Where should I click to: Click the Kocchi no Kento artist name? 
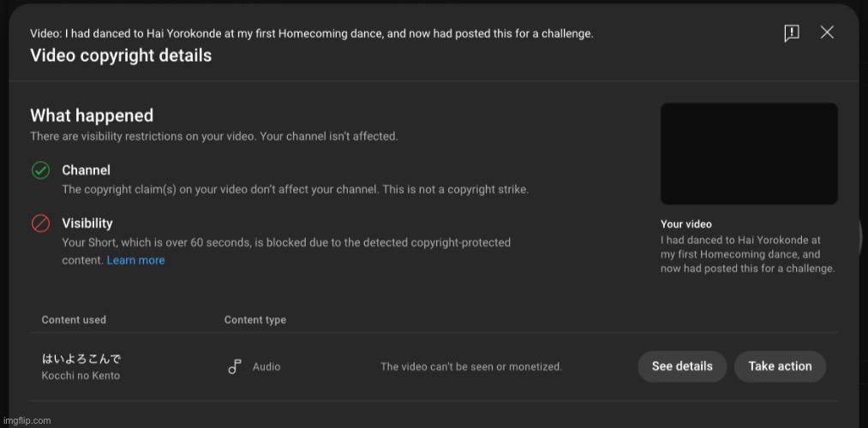point(81,376)
